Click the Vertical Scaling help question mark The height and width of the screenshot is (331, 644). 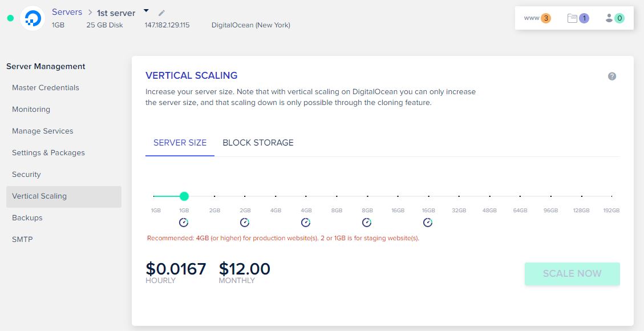[x=611, y=75]
